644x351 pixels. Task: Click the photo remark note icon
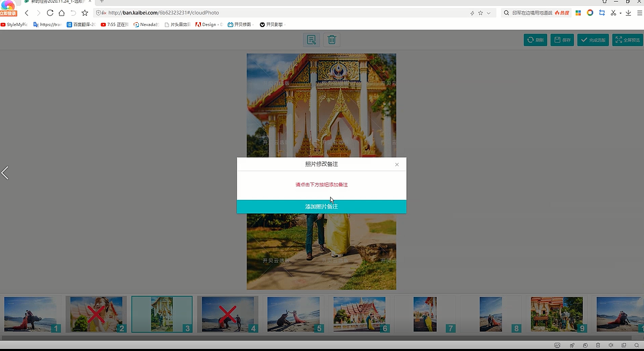click(311, 40)
